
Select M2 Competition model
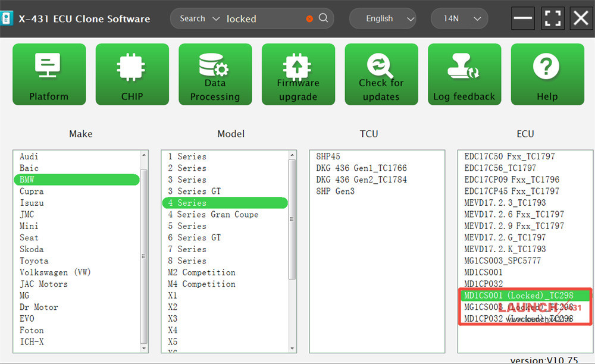[202, 272]
